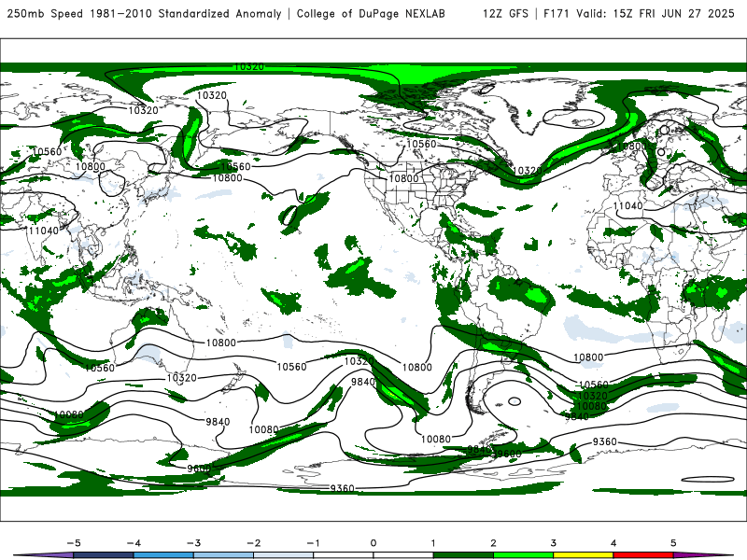Click the '-5' colorbar label
Viewport: 747px width, 560px height.
click(x=74, y=543)
